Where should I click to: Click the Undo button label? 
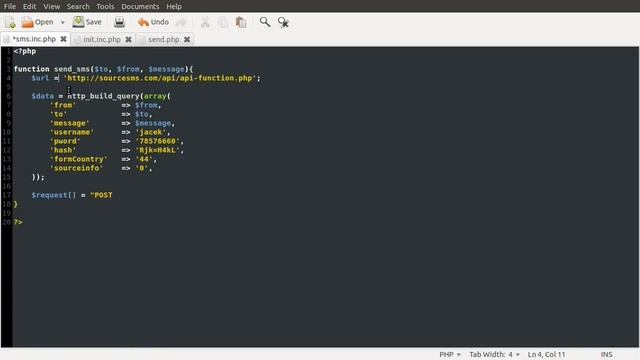click(x=160, y=22)
